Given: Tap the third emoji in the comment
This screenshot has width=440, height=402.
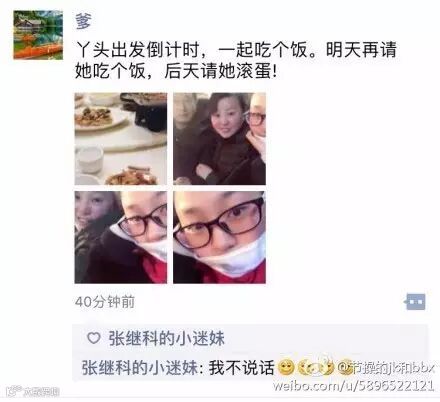Looking at the screenshot, I should click(327, 368).
